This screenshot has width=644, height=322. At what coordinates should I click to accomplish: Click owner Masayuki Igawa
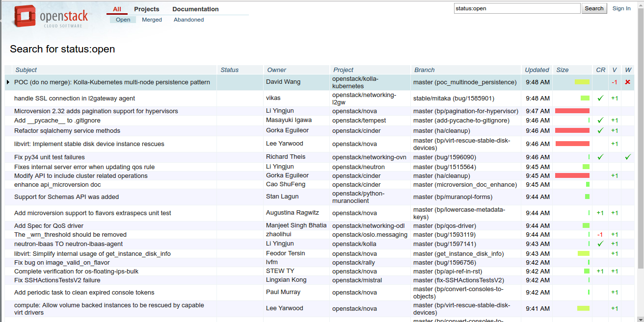coord(289,120)
